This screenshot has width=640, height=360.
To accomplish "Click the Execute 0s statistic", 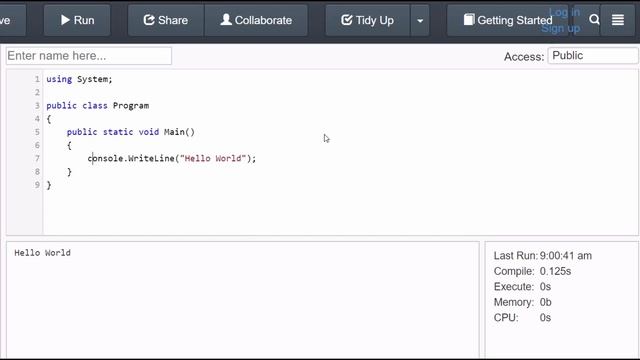I will 545,287.
